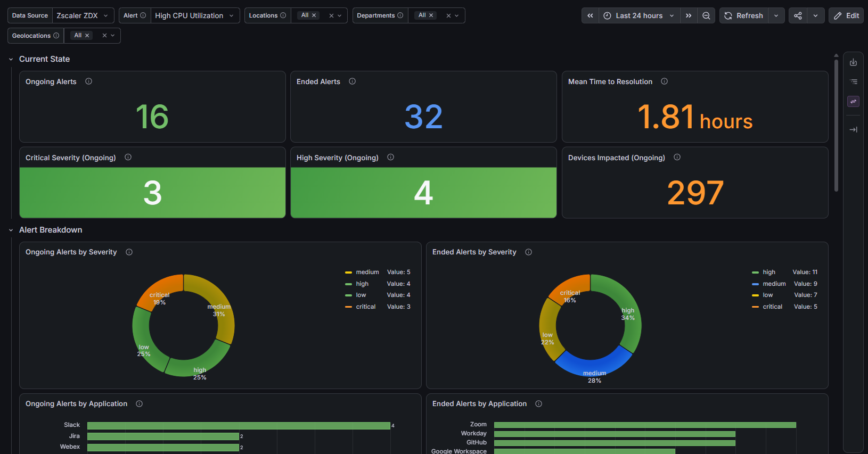Click the highlighted swap icon in sidebar
Image resolution: width=868 pixels, height=454 pixels.
click(x=854, y=101)
